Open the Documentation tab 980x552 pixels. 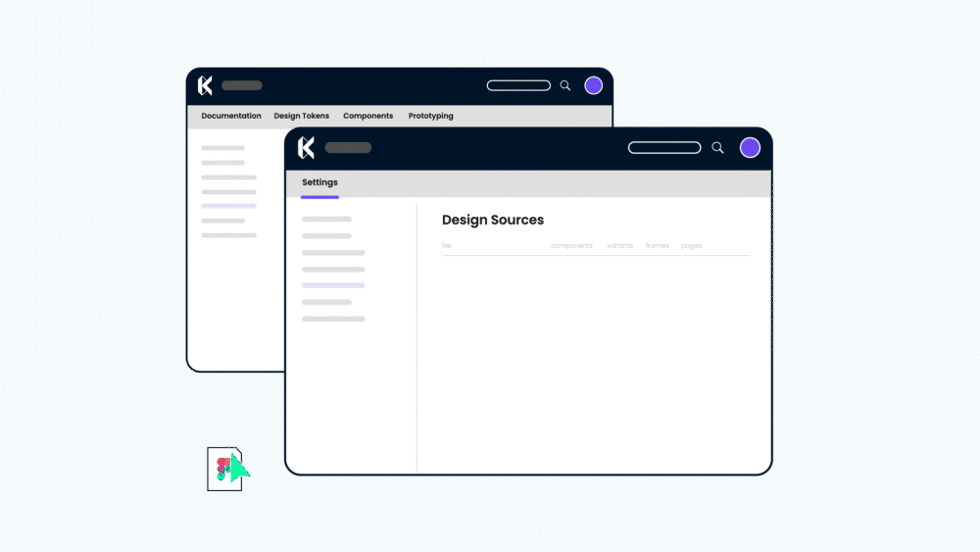point(231,116)
